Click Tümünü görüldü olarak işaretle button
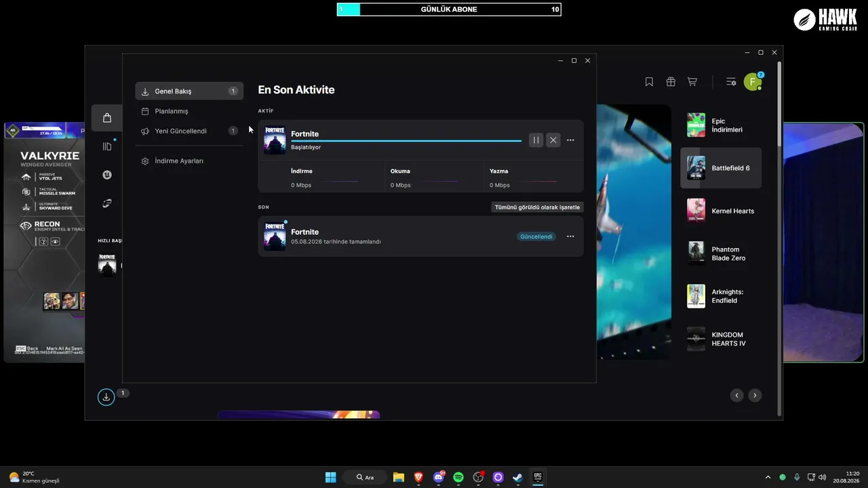Image resolution: width=868 pixels, height=488 pixels. tap(537, 207)
